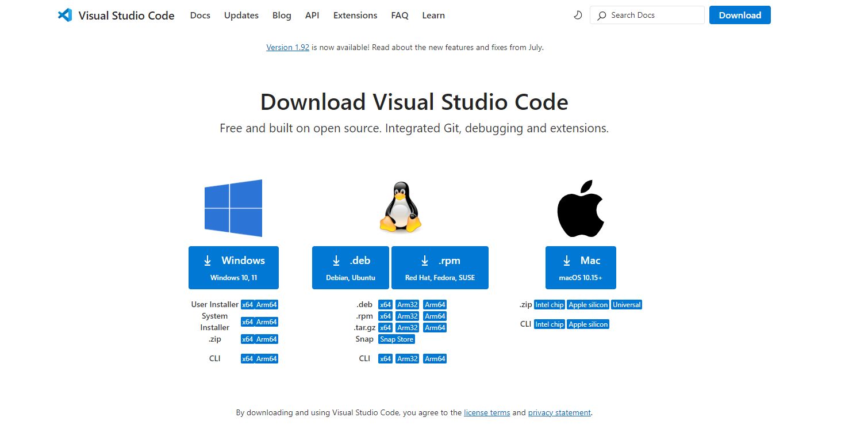Click the Snap Store badge
This screenshot has height=444, width=868.
[397, 339]
